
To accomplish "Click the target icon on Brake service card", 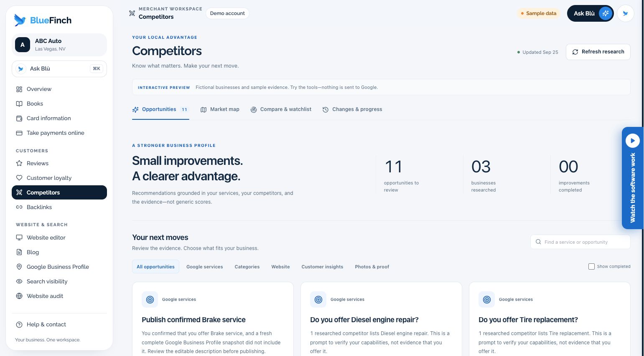I will point(150,300).
